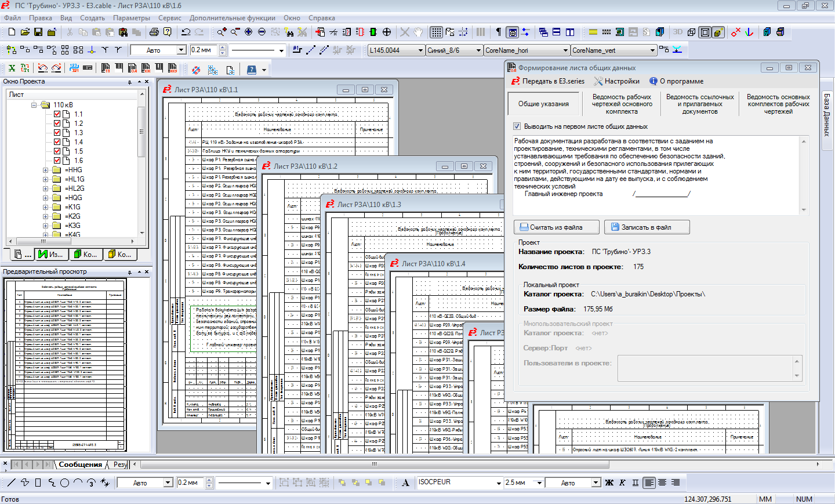Click the Undo arrow icon

[186, 32]
